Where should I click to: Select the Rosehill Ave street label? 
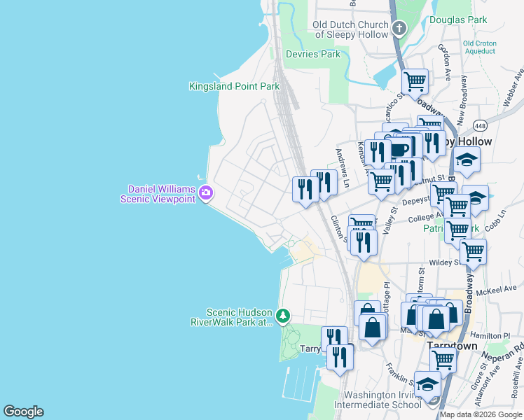517,377
